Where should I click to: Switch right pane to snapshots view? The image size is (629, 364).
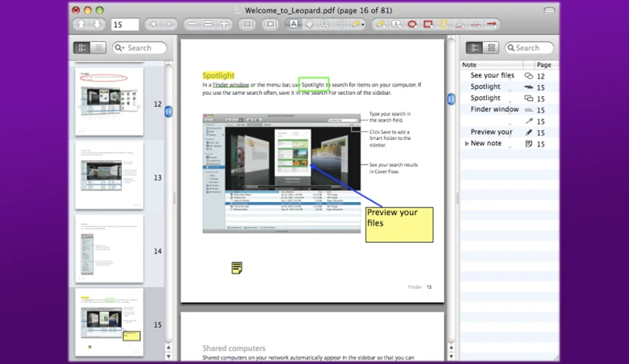pos(491,47)
